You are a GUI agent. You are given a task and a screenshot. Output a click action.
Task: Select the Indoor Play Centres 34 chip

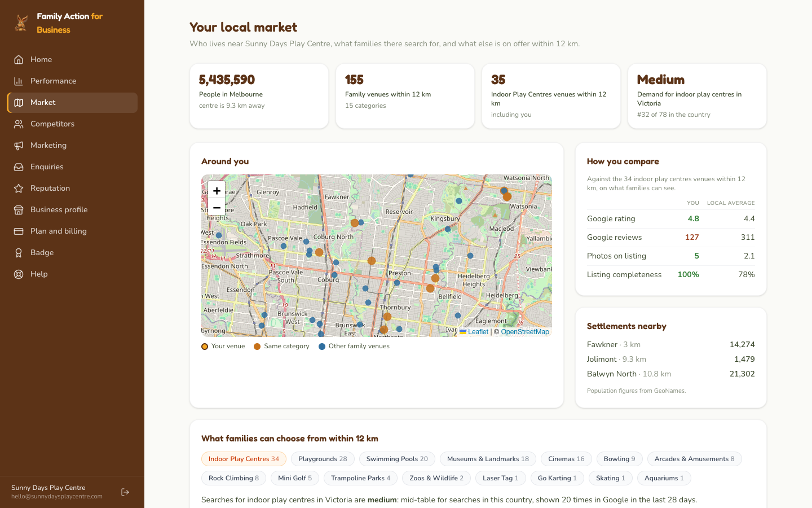244,459
